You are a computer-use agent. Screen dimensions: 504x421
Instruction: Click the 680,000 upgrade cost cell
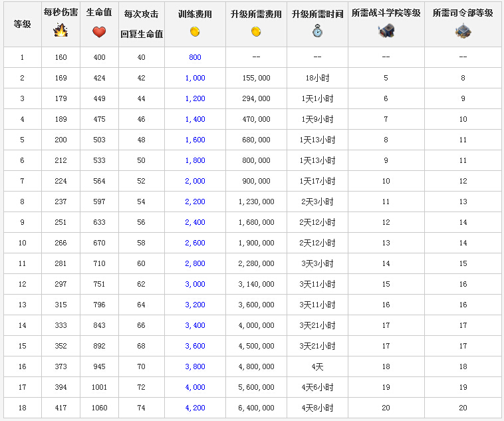(256, 140)
